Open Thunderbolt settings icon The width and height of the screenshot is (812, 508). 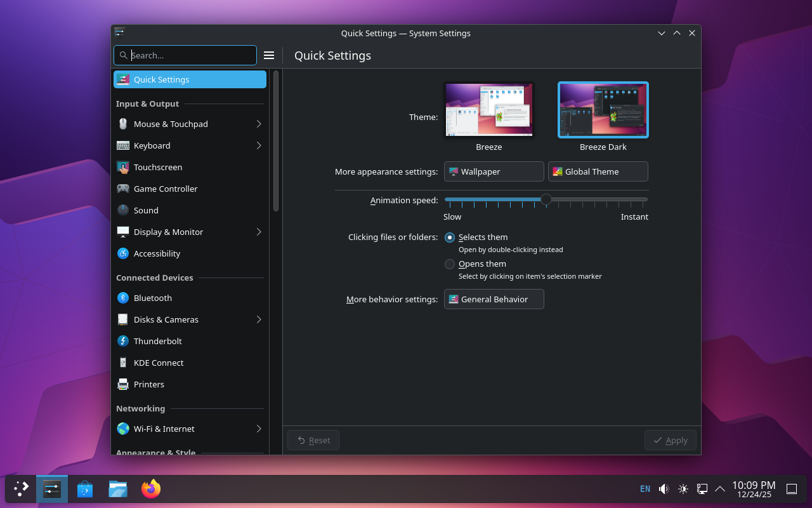[123, 341]
